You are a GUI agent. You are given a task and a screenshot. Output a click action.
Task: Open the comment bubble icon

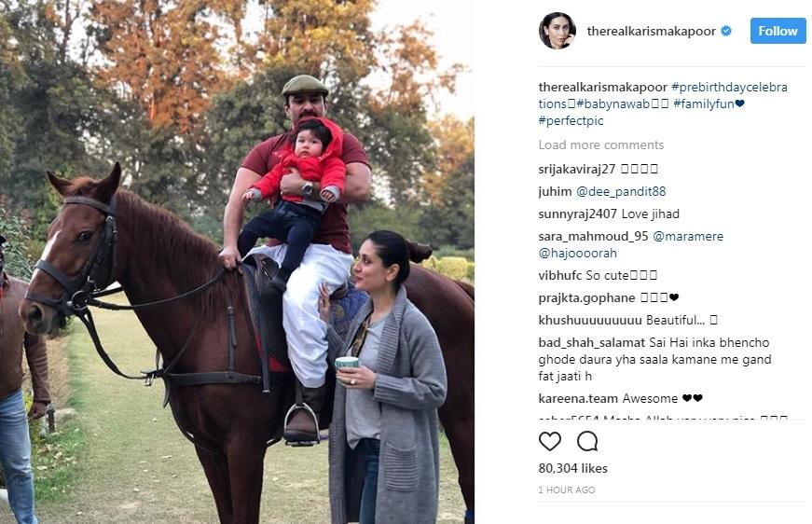(x=587, y=441)
